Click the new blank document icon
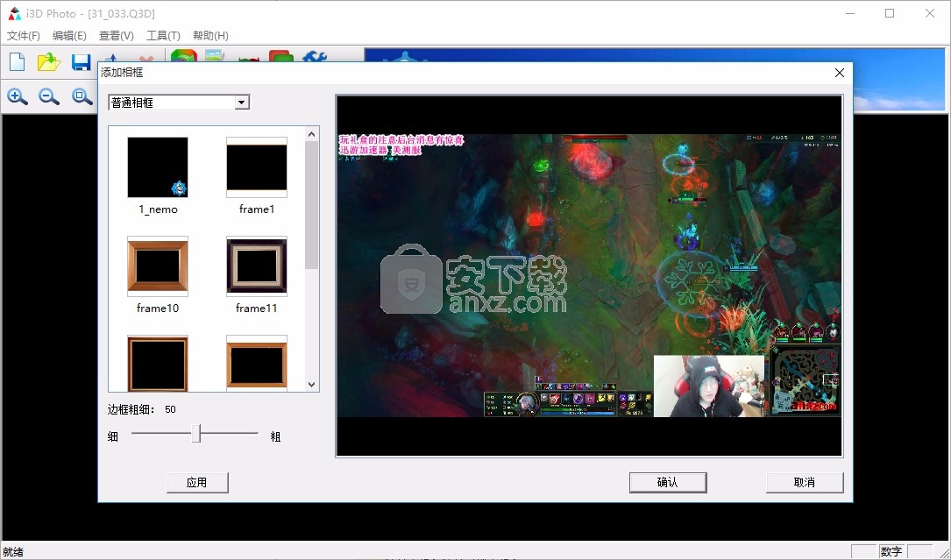The image size is (951, 560). [x=17, y=62]
